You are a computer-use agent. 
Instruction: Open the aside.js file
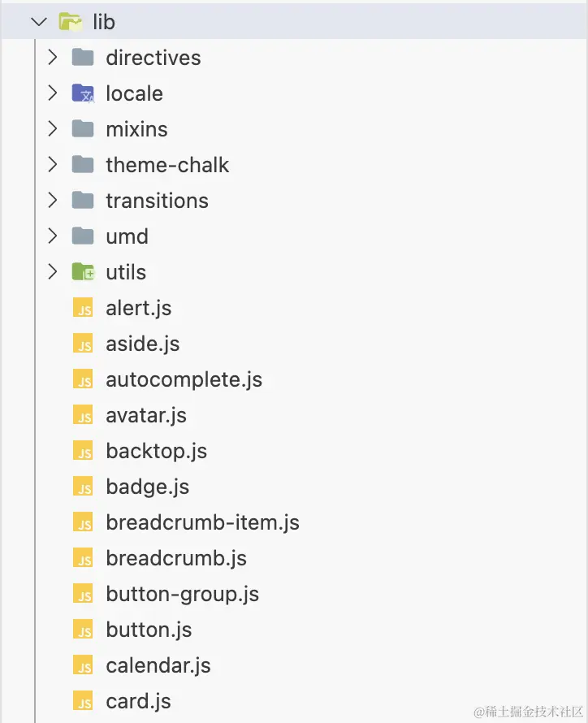coord(142,344)
